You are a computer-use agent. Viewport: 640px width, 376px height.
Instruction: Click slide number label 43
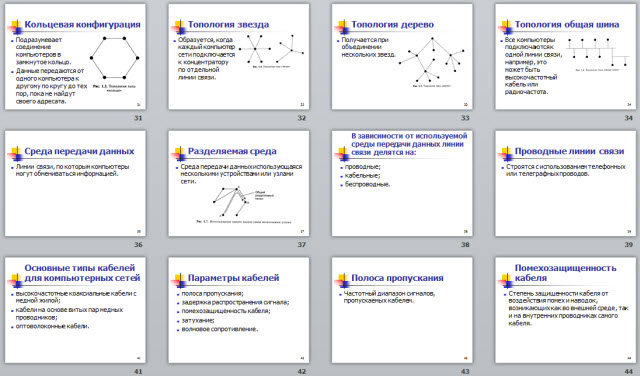point(465,372)
